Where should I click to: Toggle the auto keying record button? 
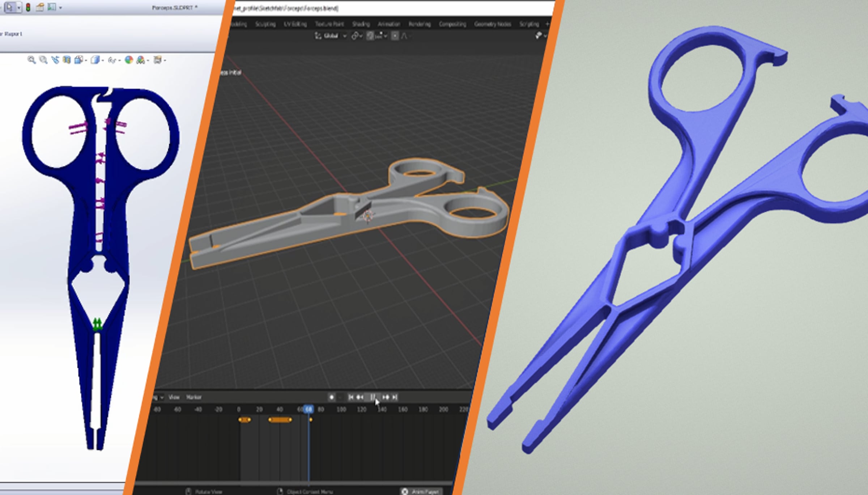pos(331,397)
